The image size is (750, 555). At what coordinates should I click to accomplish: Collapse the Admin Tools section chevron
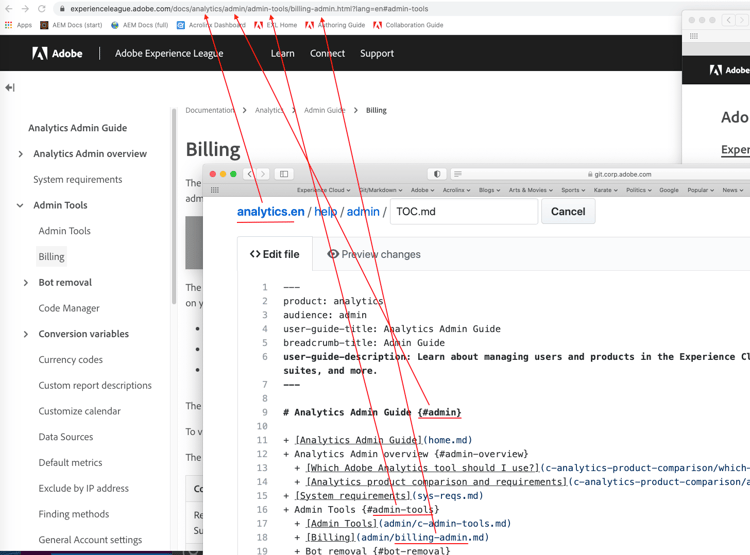[x=20, y=205]
